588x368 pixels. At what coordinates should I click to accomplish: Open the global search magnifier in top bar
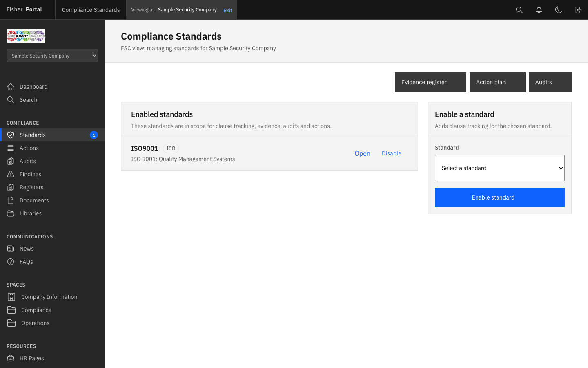click(x=519, y=9)
